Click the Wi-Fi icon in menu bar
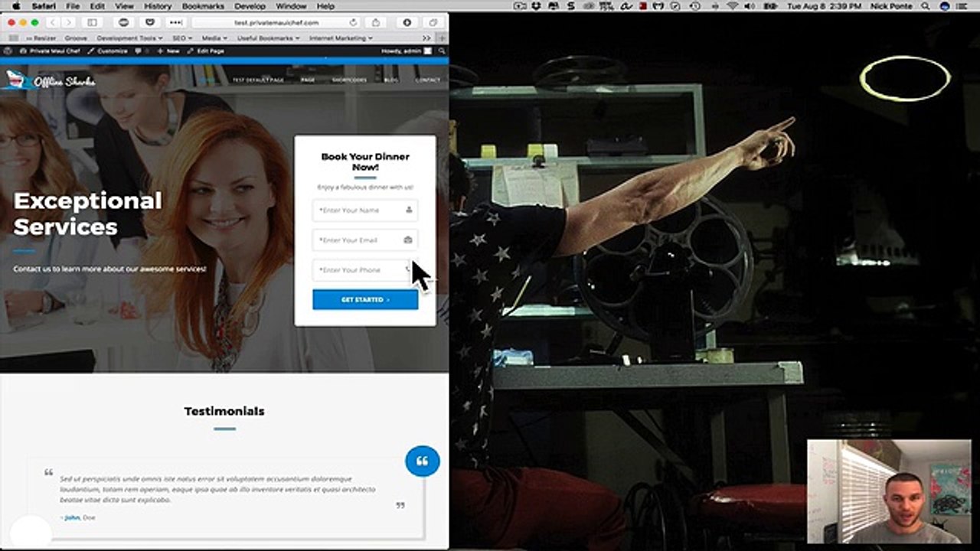This screenshot has height=551, width=980. [732, 6]
